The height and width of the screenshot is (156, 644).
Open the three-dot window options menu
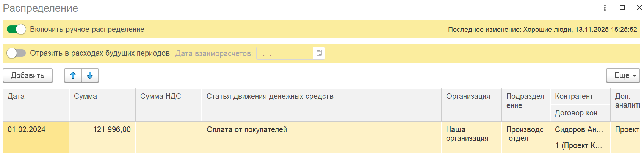[605, 8]
